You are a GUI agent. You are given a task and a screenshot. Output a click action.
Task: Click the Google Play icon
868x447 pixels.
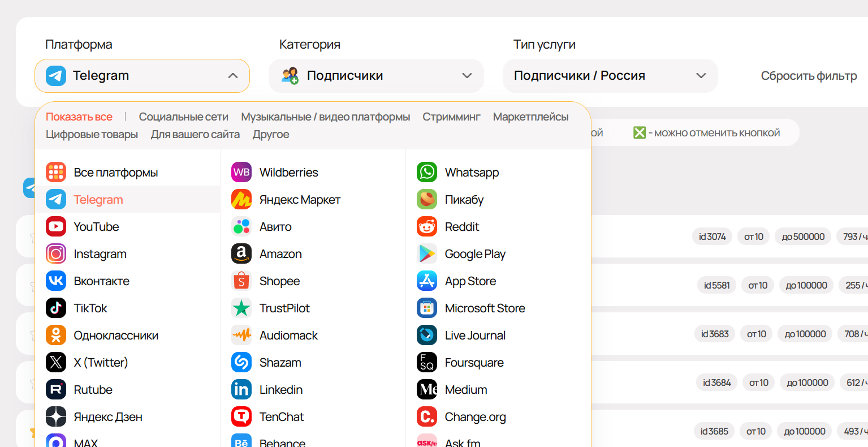(427, 254)
